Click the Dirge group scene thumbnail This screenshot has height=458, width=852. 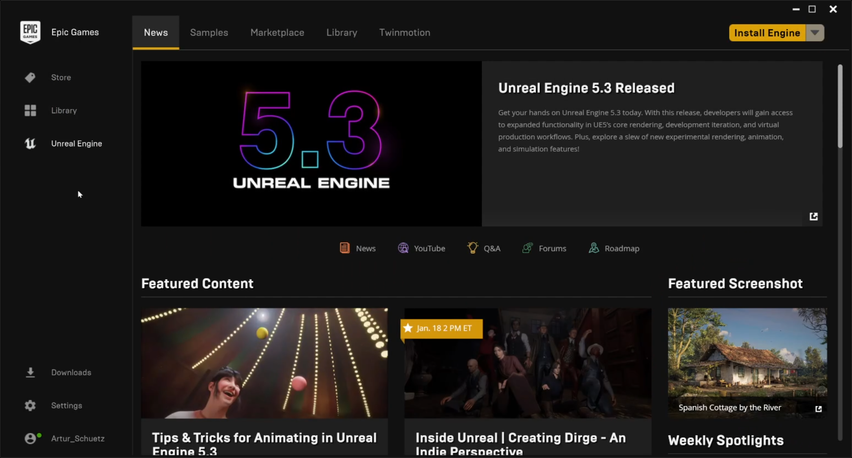coord(528,363)
